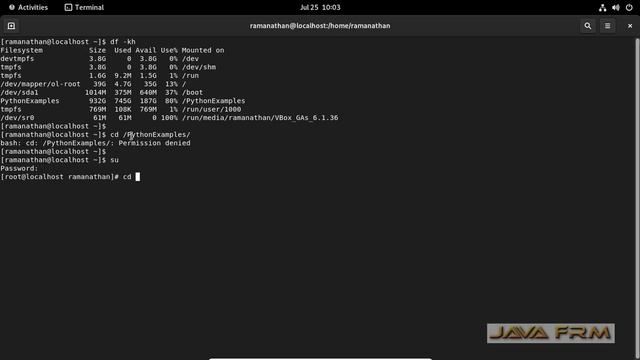Click the '1014M' size value
The image size is (640, 360).
[96, 92]
